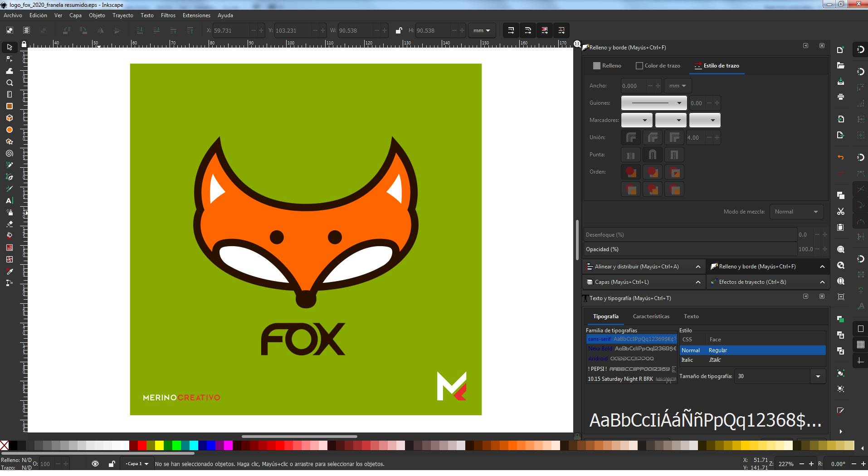Choose the Pencil freehand tool
868x476 pixels.
pyautogui.click(x=9, y=165)
